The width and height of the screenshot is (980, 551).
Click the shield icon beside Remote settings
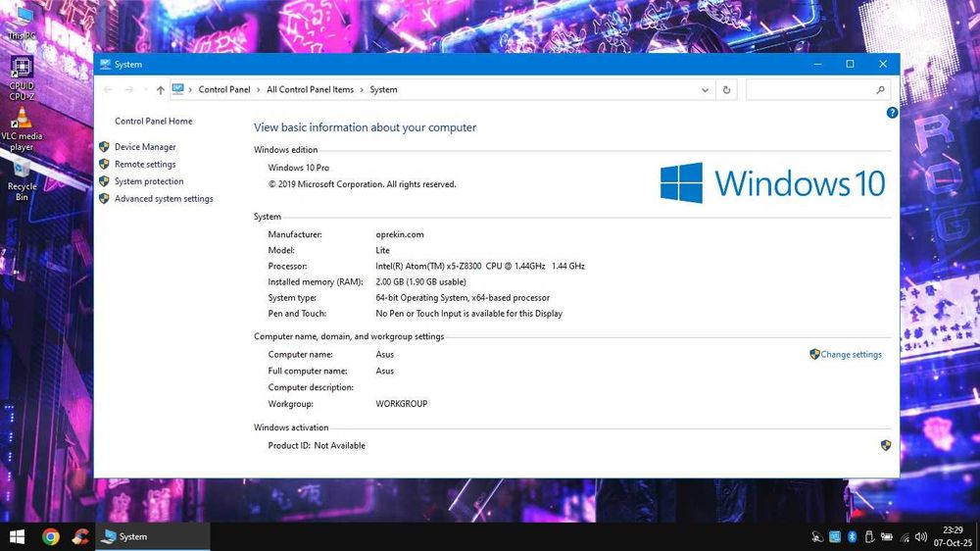click(105, 165)
